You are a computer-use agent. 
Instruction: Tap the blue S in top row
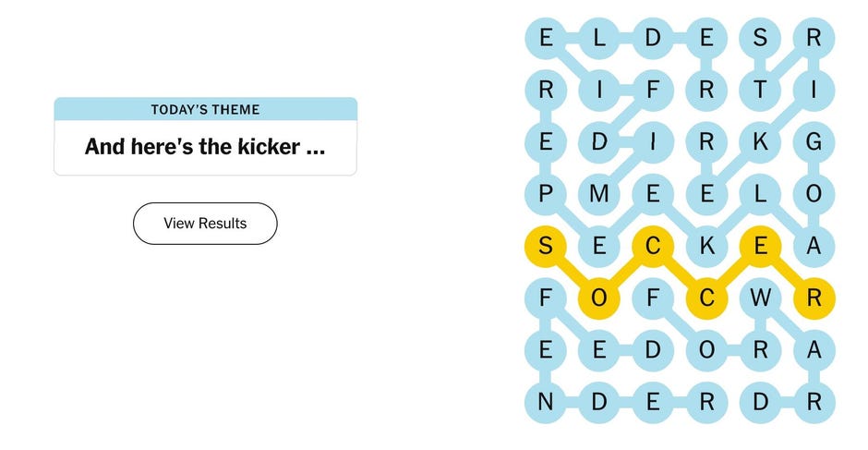[760, 38]
